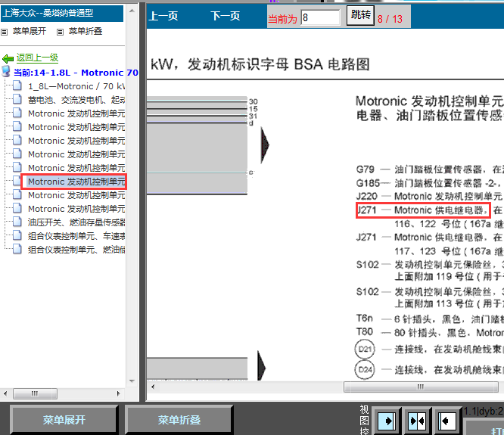Click view control right-arrow icon
Image resolution: width=504 pixels, height=435 pixels.
click(x=387, y=421)
